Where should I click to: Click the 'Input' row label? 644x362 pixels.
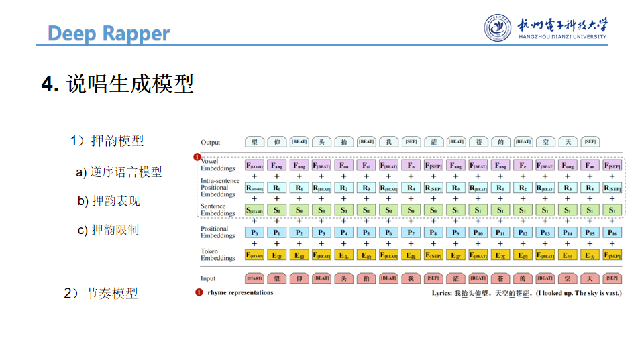coord(208,278)
